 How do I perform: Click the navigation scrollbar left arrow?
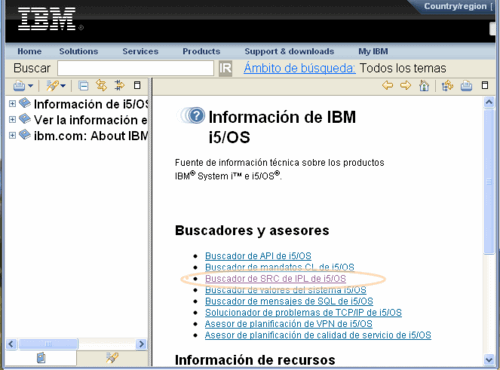[x=11, y=344]
